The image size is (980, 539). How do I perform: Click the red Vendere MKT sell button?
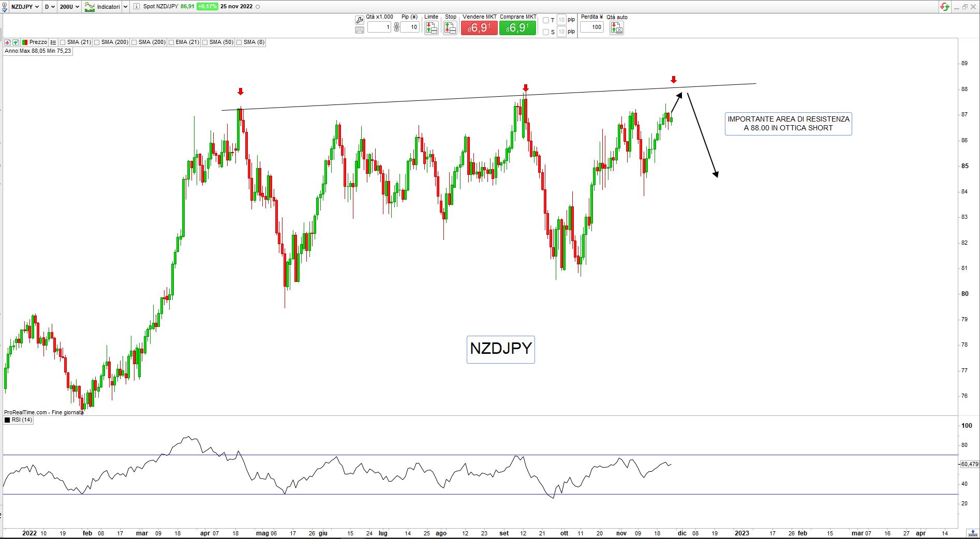click(479, 28)
